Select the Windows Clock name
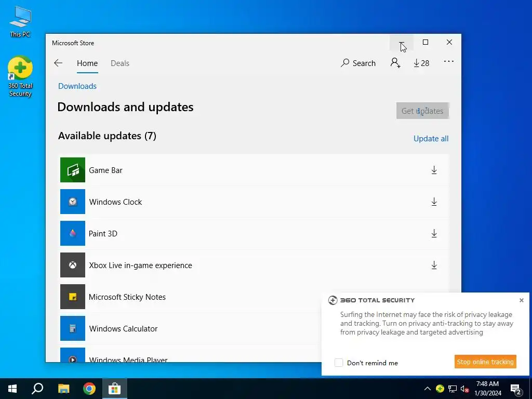Screen dimensions: 532x399 (x=115, y=202)
